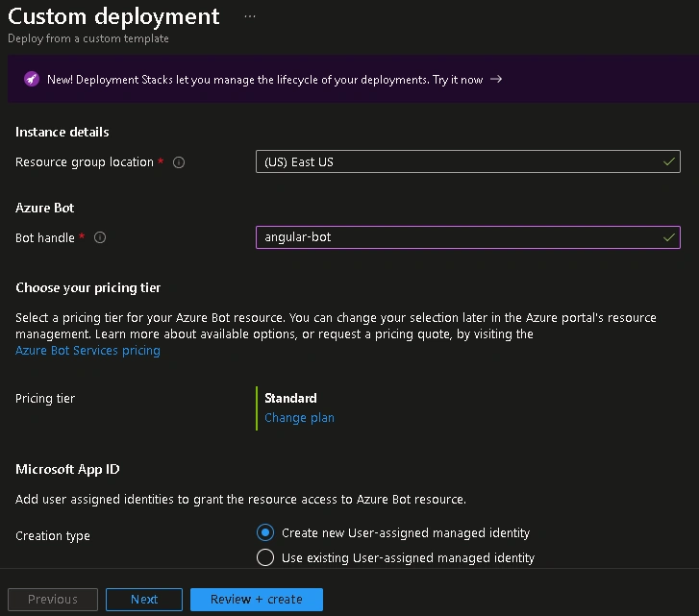The height and width of the screenshot is (616, 699).
Task: Select Use existing User-assigned managed identity
Action: click(265, 557)
